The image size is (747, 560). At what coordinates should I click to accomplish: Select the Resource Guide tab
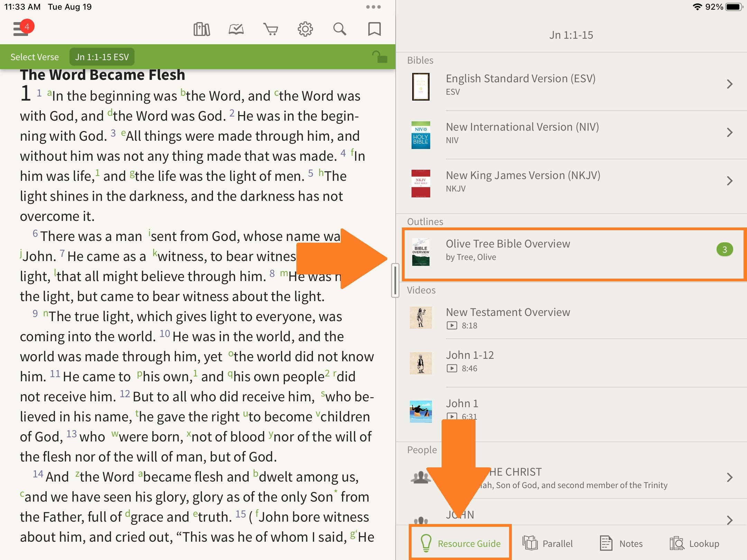coord(460,543)
